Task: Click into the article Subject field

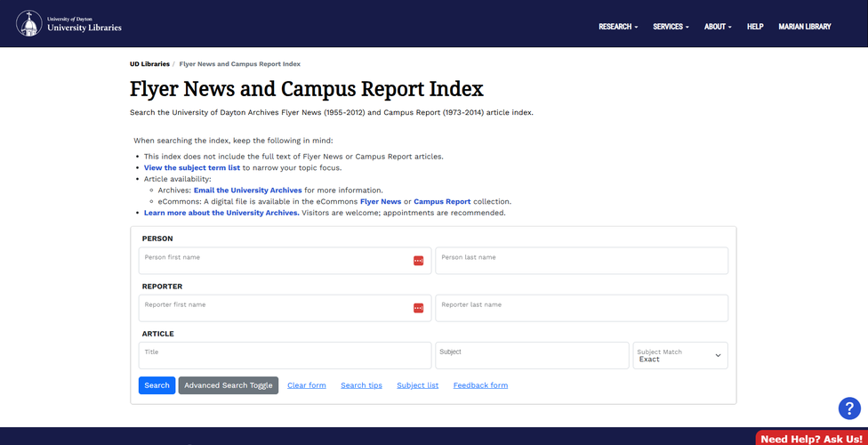Action: tap(532, 355)
